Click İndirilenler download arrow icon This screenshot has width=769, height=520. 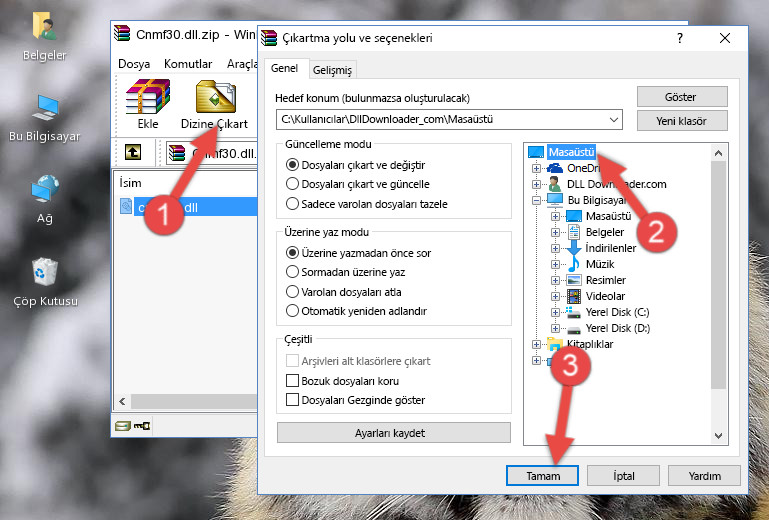(x=574, y=248)
